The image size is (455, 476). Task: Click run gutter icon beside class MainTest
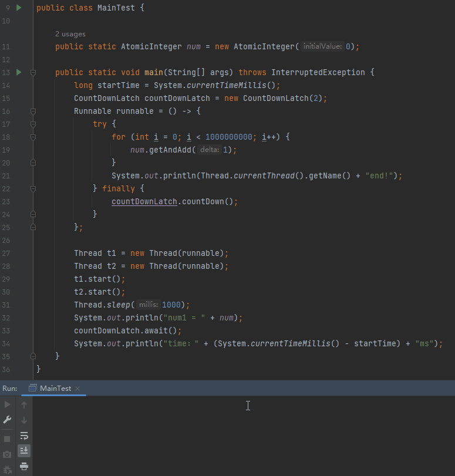(19, 8)
